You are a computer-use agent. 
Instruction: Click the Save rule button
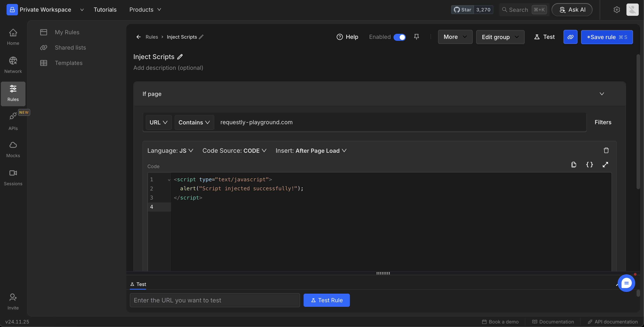(x=606, y=37)
